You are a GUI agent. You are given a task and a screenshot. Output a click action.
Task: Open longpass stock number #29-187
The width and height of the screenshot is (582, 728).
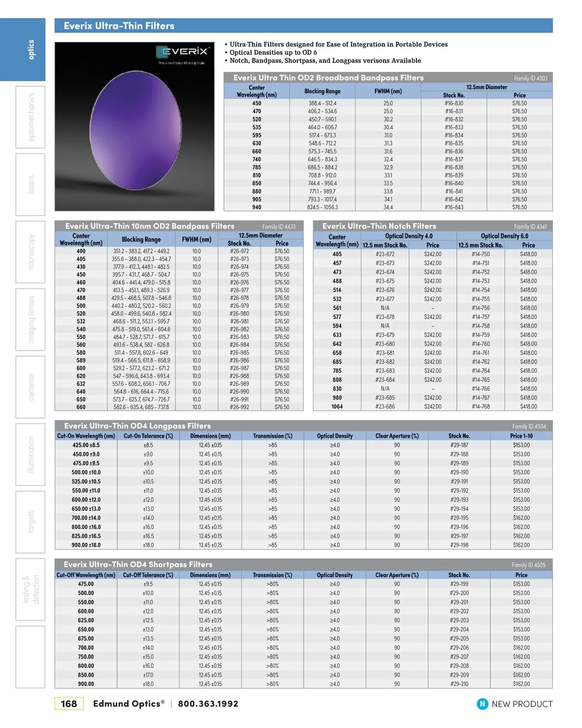tap(459, 445)
